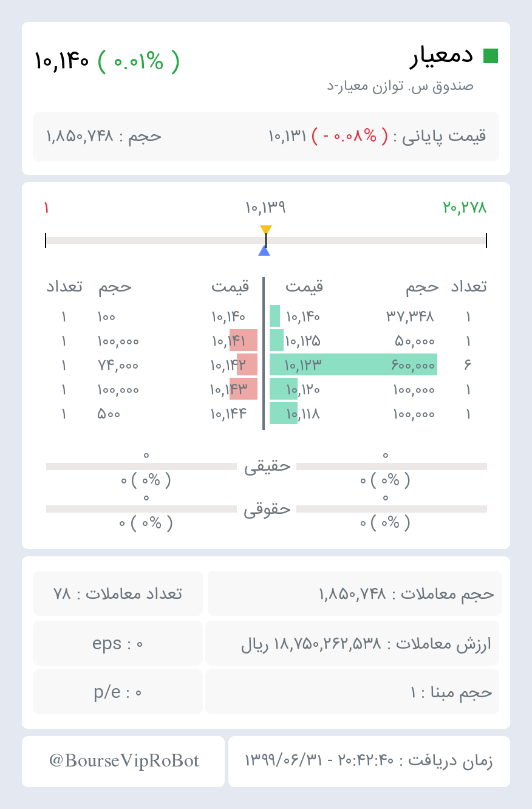Click the حجم مبنا box

pyautogui.click(x=352, y=692)
